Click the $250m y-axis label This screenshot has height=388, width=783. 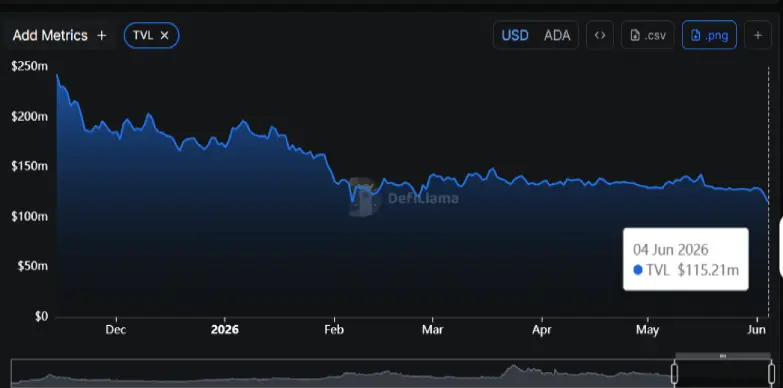coord(29,66)
